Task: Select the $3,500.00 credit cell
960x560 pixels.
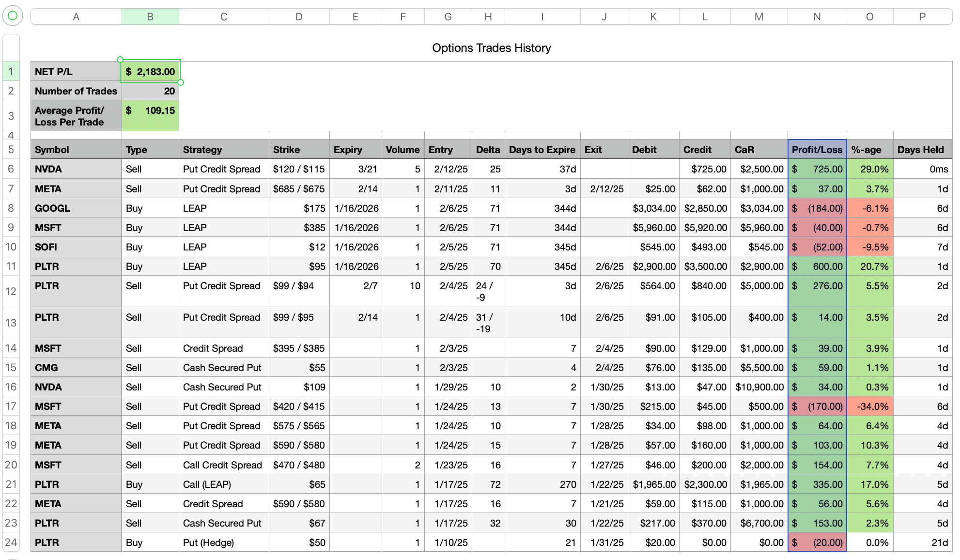Action: point(705,266)
